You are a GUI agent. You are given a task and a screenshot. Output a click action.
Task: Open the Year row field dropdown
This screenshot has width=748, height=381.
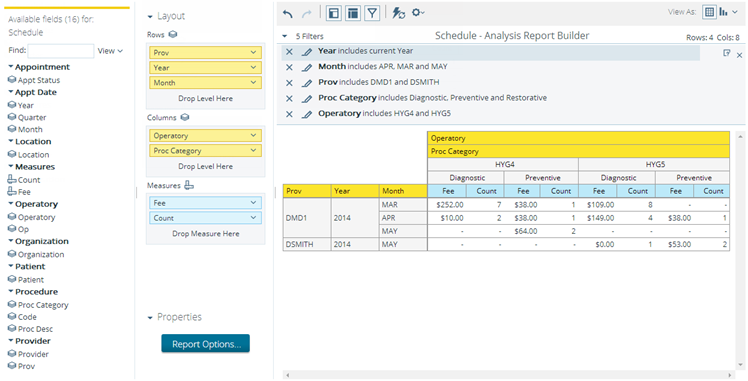click(253, 68)
